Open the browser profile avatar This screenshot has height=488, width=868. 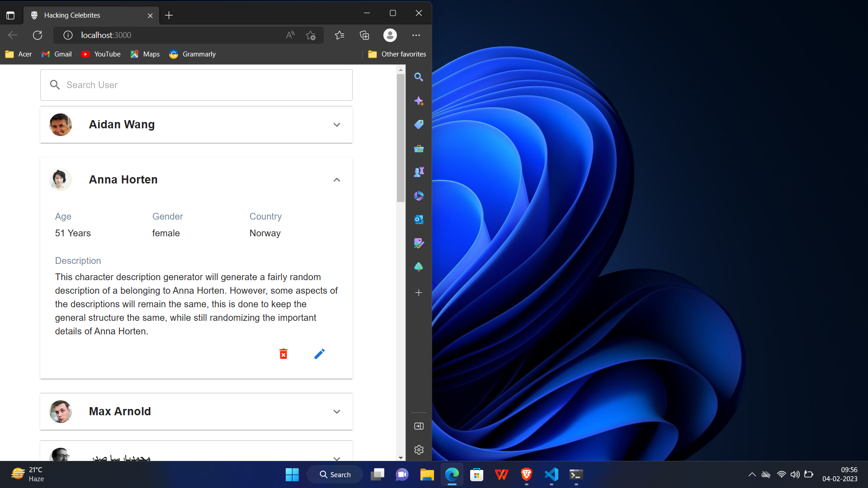point(390,35)
